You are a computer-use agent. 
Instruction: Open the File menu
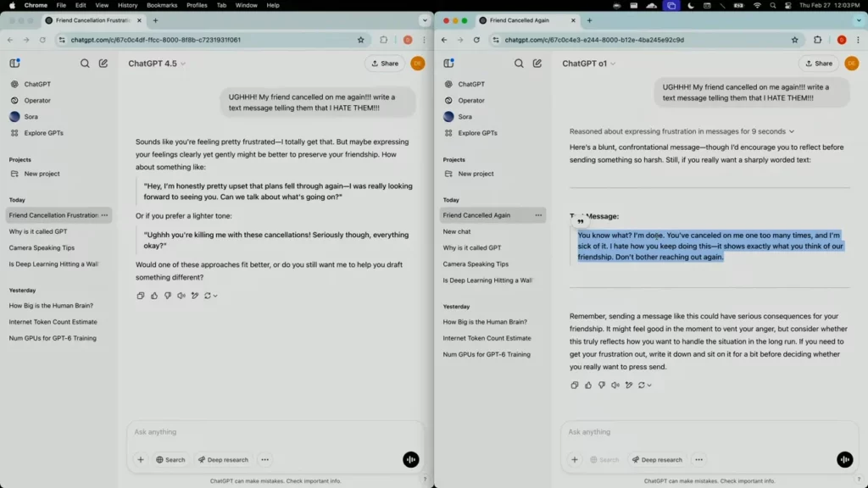tap(61, 5)
